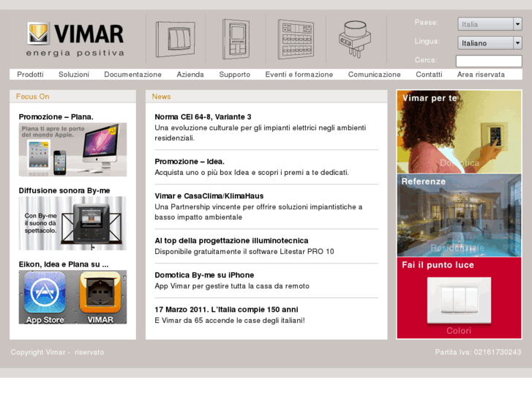Viewport: 532px width, 399px height.
Task: Open the 17 Marzo 2011 Italia 150 anni news
Action: (226, 310)
